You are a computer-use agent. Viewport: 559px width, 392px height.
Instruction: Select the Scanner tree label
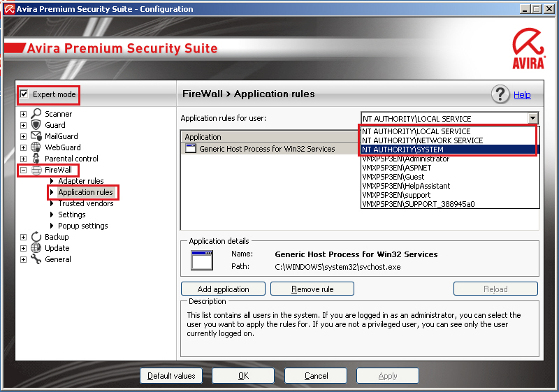(x=59, y=114)
